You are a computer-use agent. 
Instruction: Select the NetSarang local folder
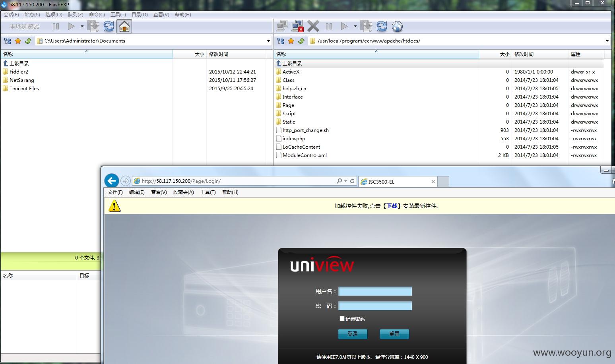click(x=22, y=80)
